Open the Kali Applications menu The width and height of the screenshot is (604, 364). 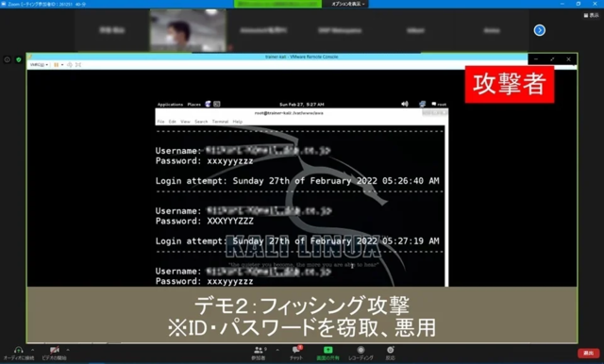pyautogui.click(x=170, y=105)
